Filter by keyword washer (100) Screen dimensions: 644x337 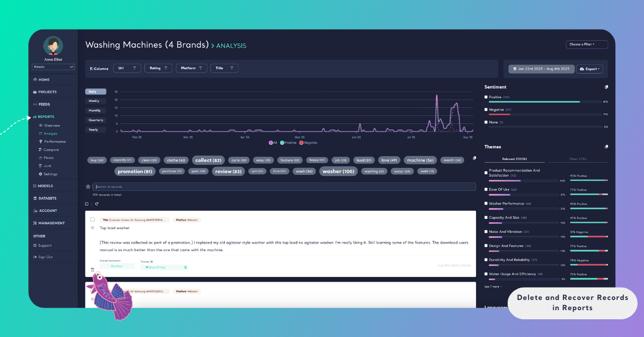coord(338,171)
